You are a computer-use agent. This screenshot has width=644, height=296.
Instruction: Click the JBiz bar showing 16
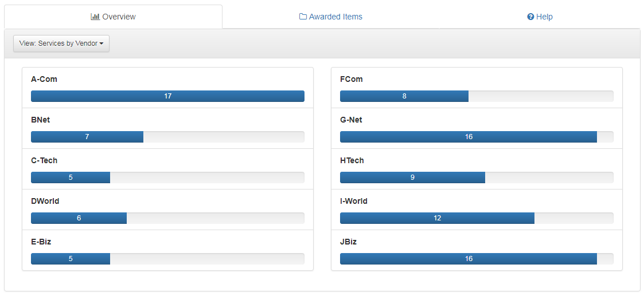click(x=468, y=259)
